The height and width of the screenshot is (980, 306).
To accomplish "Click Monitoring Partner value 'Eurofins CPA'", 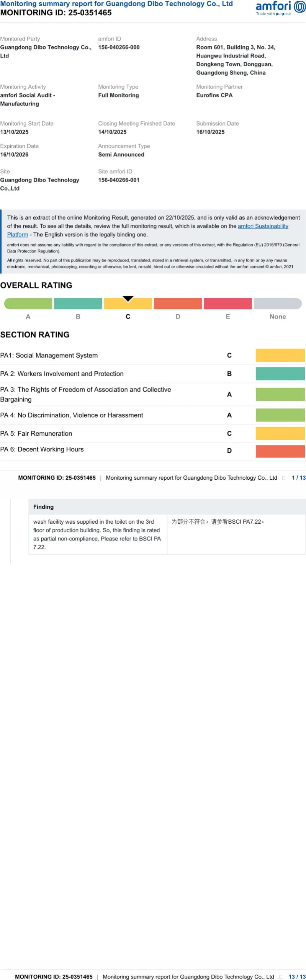I will click(x=214, y=95).
